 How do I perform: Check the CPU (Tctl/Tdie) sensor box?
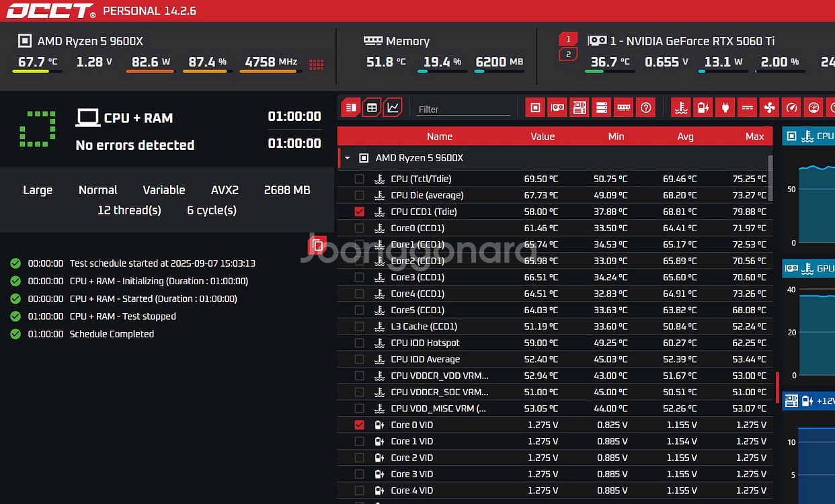360,179
